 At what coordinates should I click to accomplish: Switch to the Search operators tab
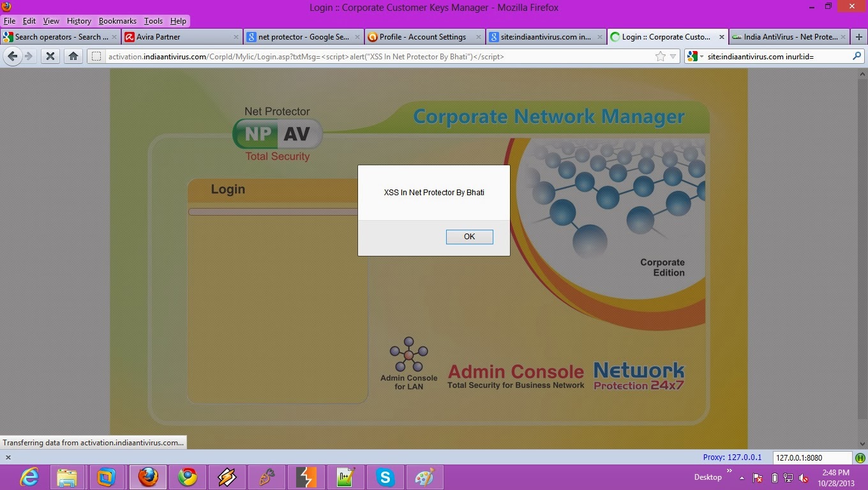pos(61,37)
